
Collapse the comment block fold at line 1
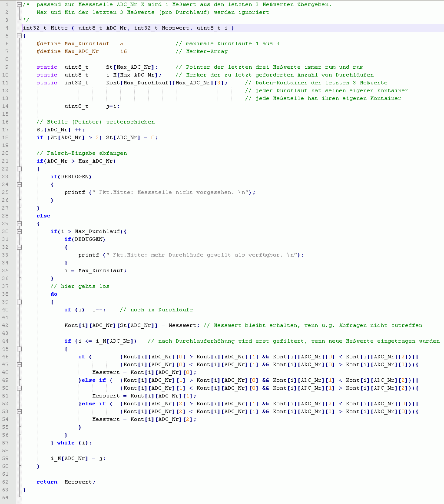point(19,4)
